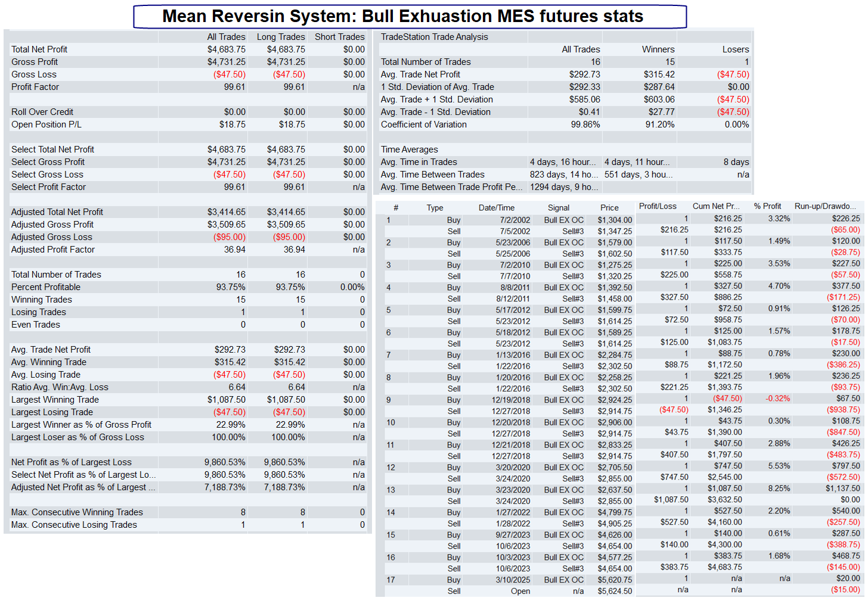The width and height of the screenshot is (868, 604).
Task: Select the Winners column header
Action: 658,49
